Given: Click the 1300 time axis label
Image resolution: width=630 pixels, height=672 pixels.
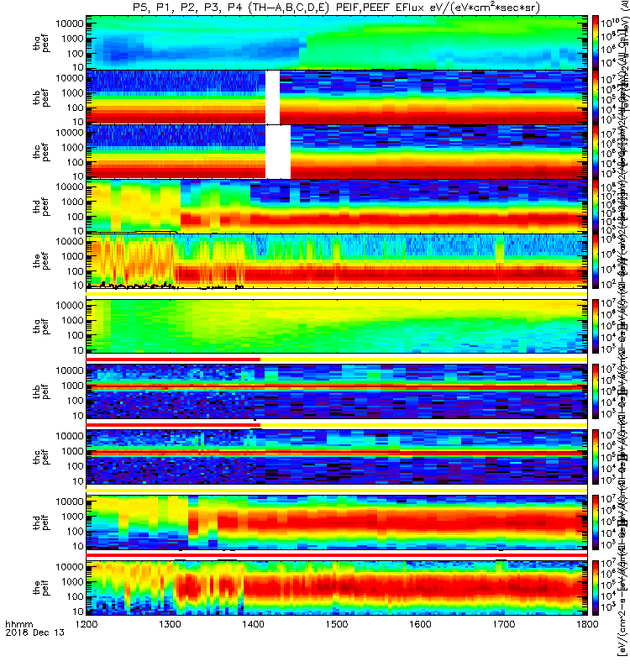Looking at the screenshot, I should (170, 624).
